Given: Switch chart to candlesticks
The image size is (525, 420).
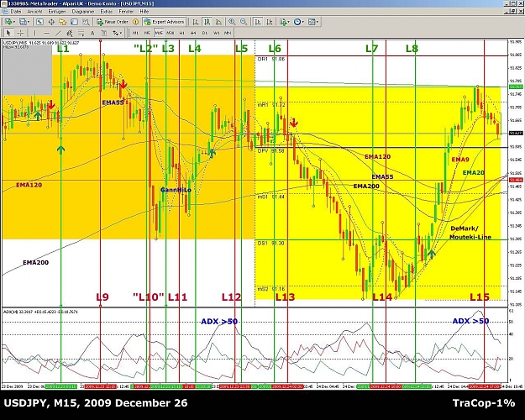Looking at the screenshot, I should (x=207, y=22).
